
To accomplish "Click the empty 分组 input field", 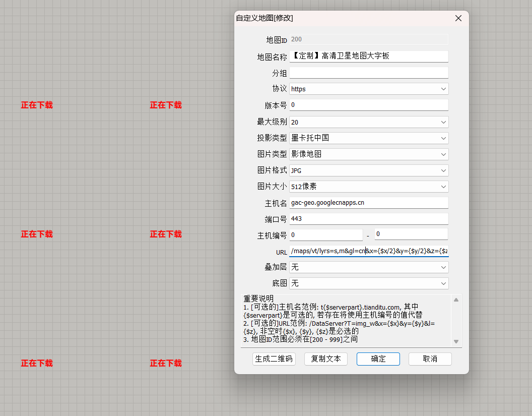I will pyautogui.click(x=369, y=73).
